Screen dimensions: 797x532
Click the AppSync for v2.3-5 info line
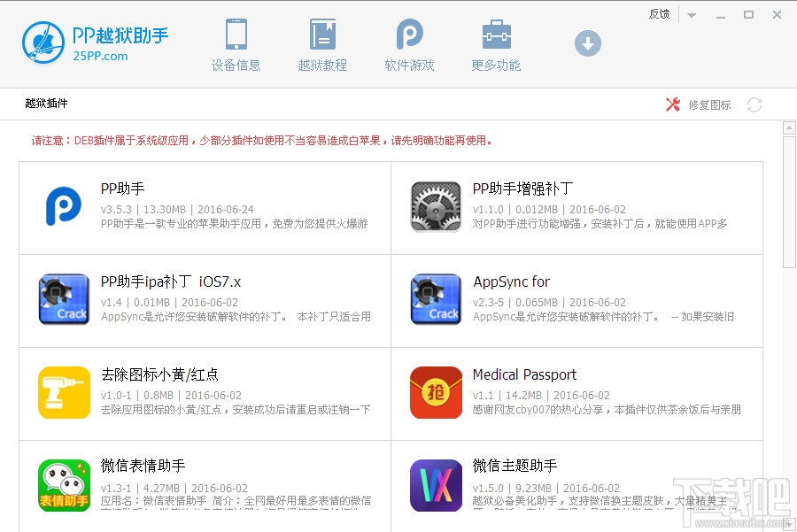point(549,303)
